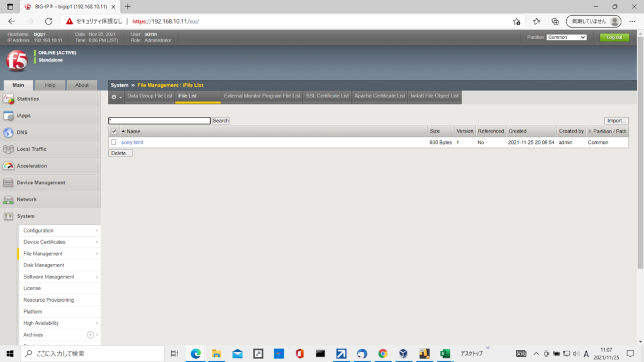Click the F5 logo icon
The image size is (644, 362).
(x=16, y=61)
